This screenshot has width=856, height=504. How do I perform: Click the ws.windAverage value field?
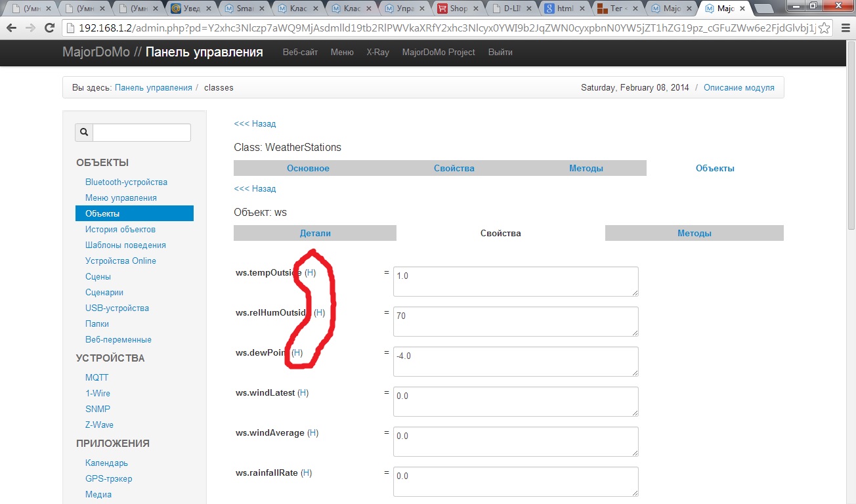[x=516, y=442]
